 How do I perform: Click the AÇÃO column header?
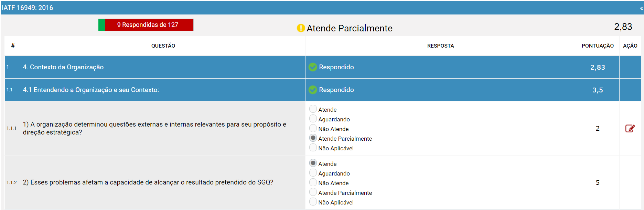tap(630, 46)
